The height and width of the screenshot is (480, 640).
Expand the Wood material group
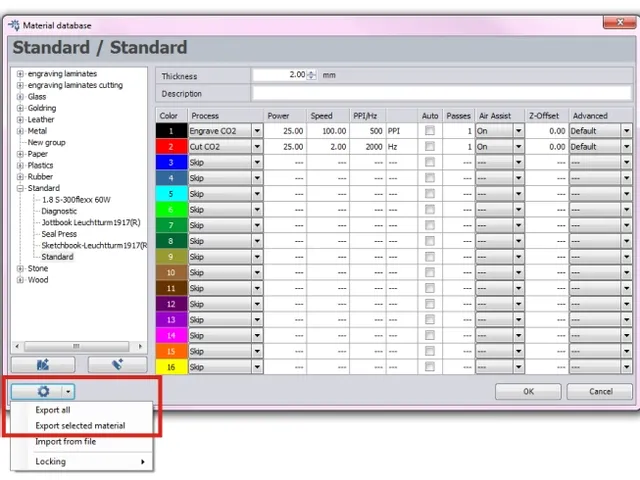(x=19, y=280)
